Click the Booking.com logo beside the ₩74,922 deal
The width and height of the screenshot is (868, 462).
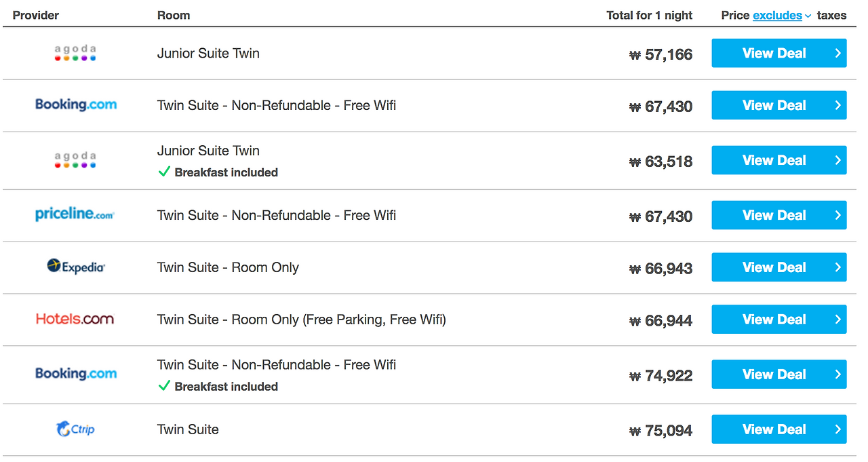[x=76, y=374]
